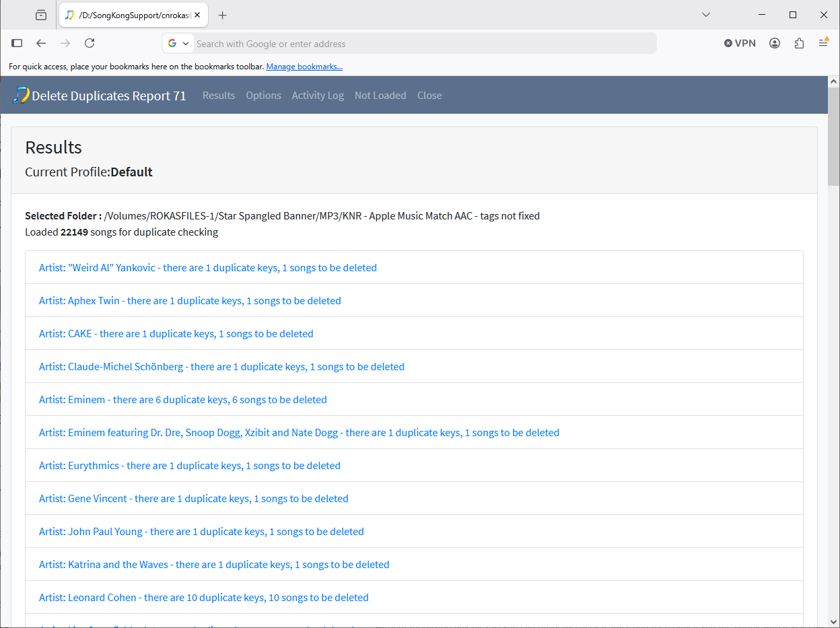
Task: Expand the Leonard Cohen artist row
Action: click(x=414, y=598)
